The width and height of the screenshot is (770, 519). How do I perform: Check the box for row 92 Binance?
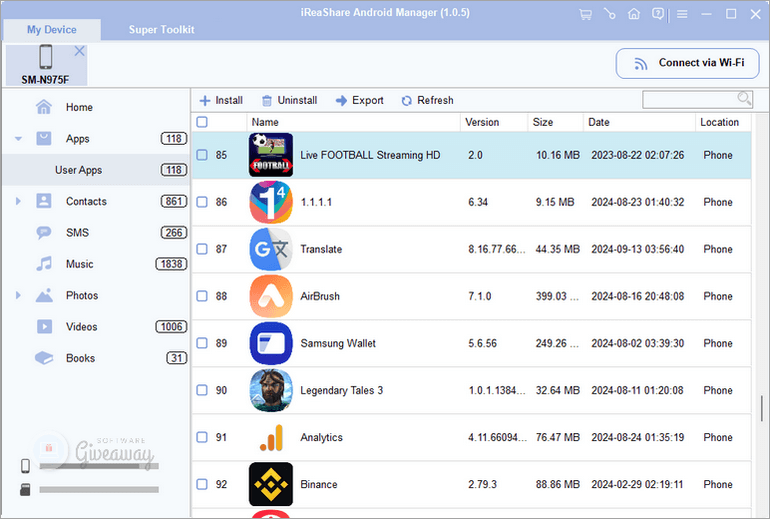tap(202, 484)
